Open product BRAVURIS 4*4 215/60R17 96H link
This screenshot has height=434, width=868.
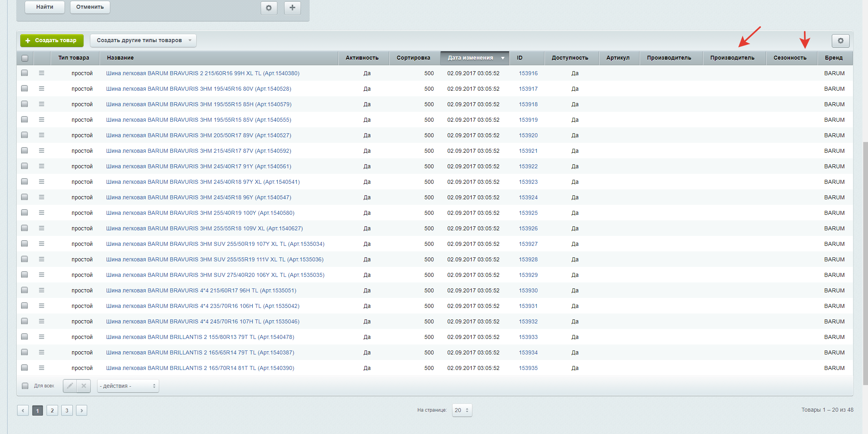pos(201,290)
